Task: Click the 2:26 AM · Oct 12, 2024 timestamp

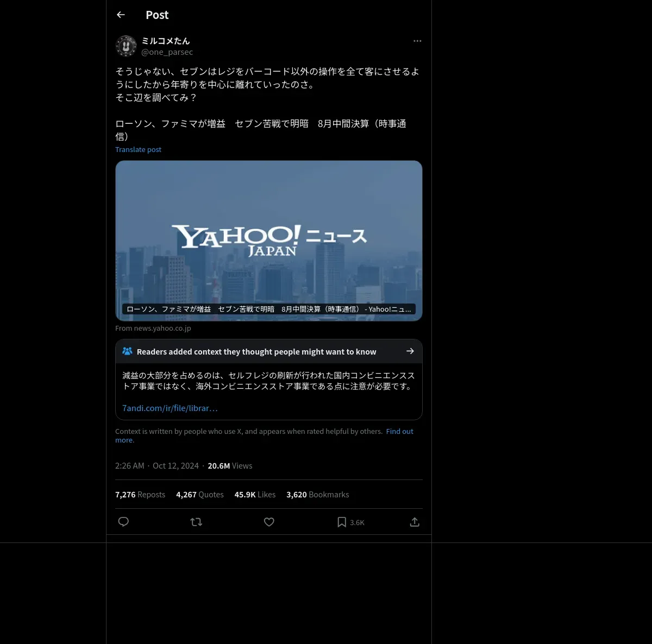Action: (157, 466)
